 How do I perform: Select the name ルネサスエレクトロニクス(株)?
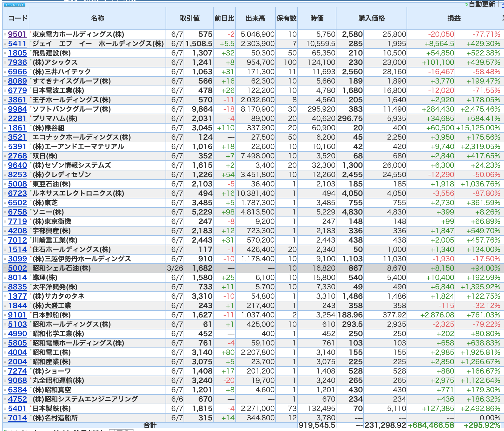78,193
